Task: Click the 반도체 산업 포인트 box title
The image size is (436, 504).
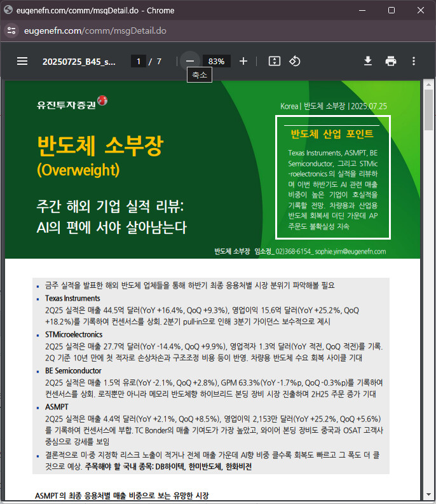Action: pos(332,133)
